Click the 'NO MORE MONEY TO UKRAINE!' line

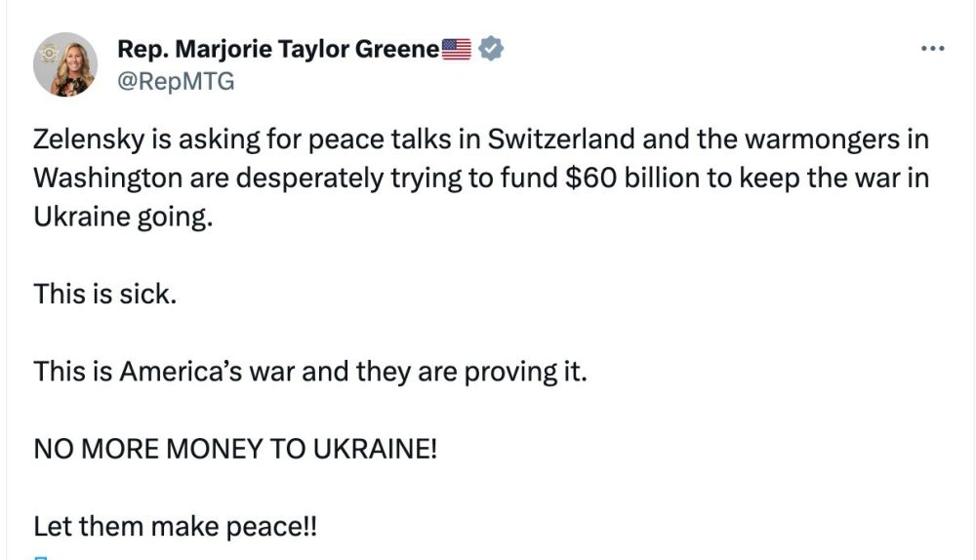(x=235, y=449)
